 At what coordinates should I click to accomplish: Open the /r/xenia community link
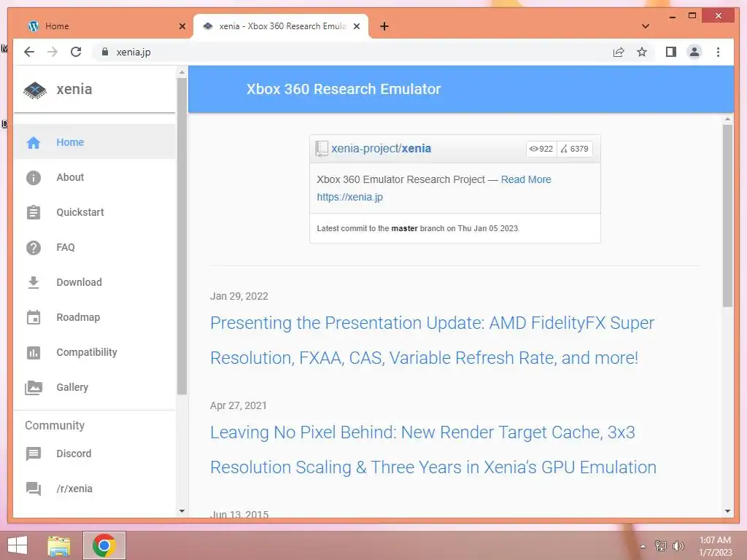(94, 489)
